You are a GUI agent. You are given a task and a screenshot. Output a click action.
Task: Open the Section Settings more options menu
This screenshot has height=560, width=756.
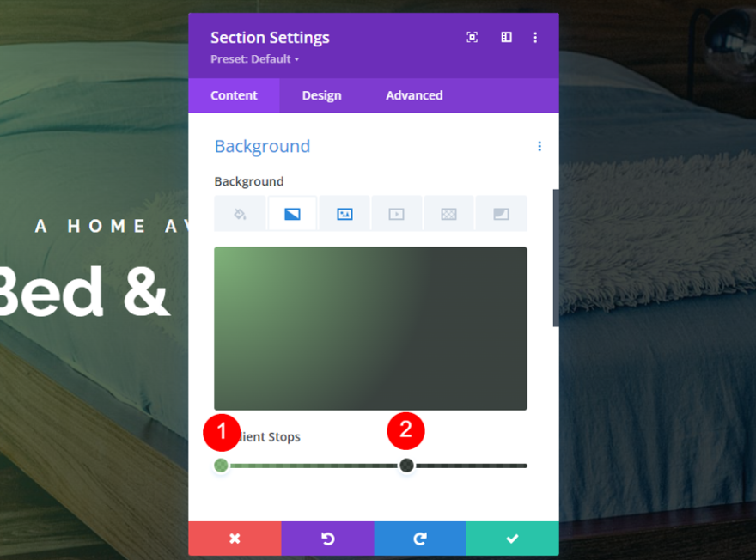point(535,38)
